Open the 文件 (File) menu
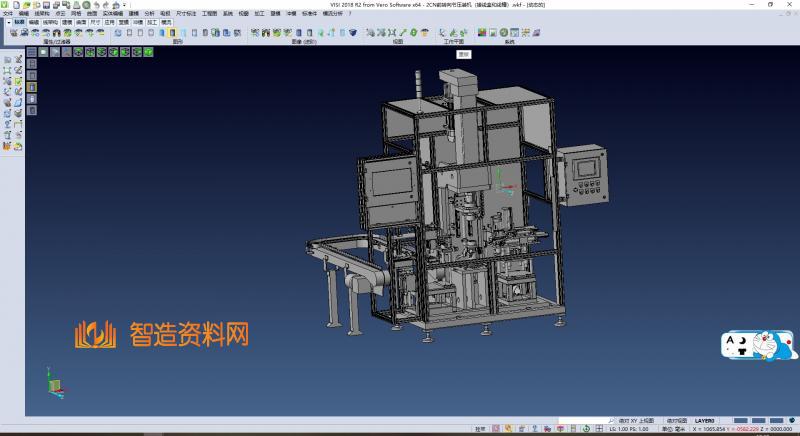 click(7, 13)
